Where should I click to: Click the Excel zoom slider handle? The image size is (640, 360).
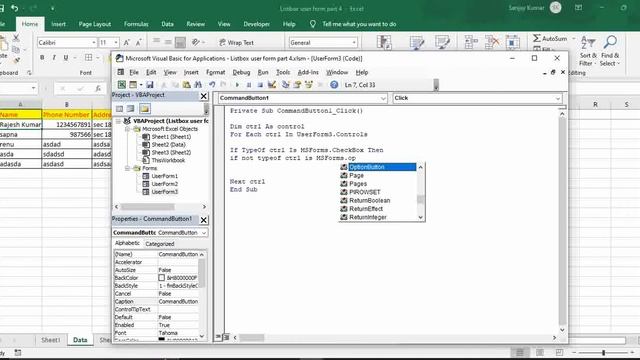click(x=603, y=352)
